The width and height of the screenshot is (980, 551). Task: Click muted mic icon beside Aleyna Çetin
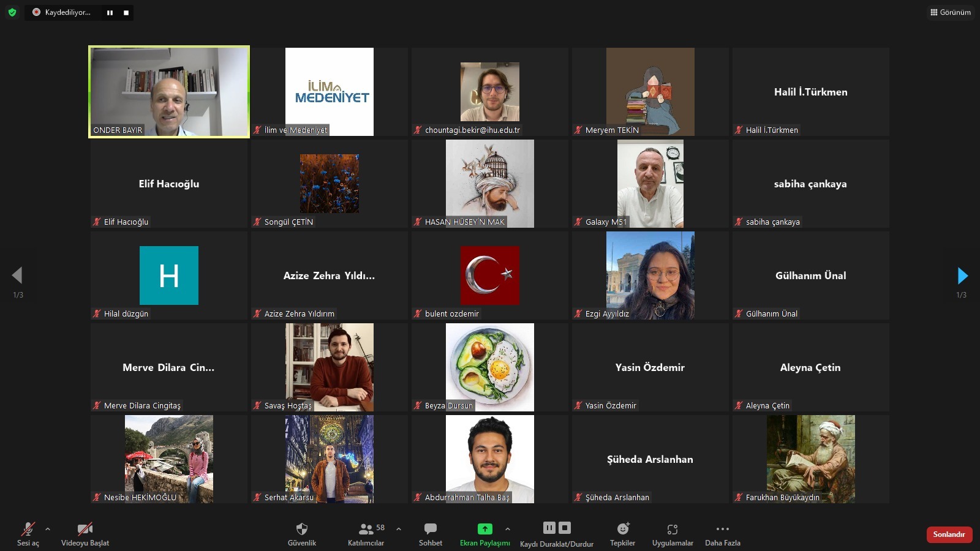point(739,405)
